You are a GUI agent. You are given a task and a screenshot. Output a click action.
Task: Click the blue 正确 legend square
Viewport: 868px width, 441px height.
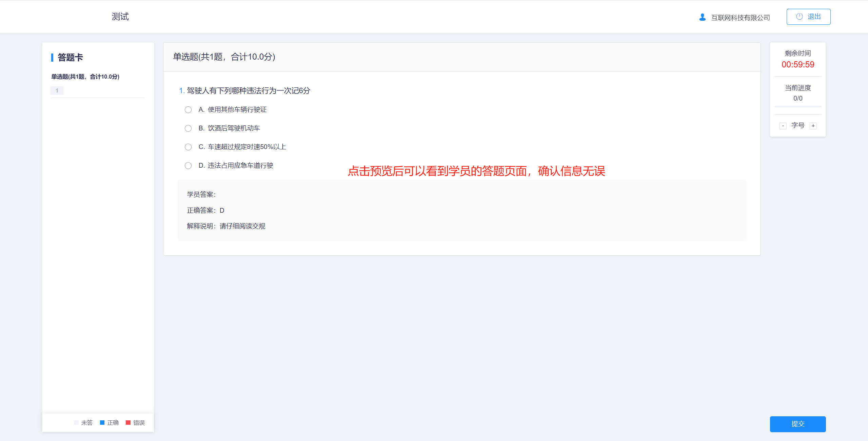coord(102,422)
